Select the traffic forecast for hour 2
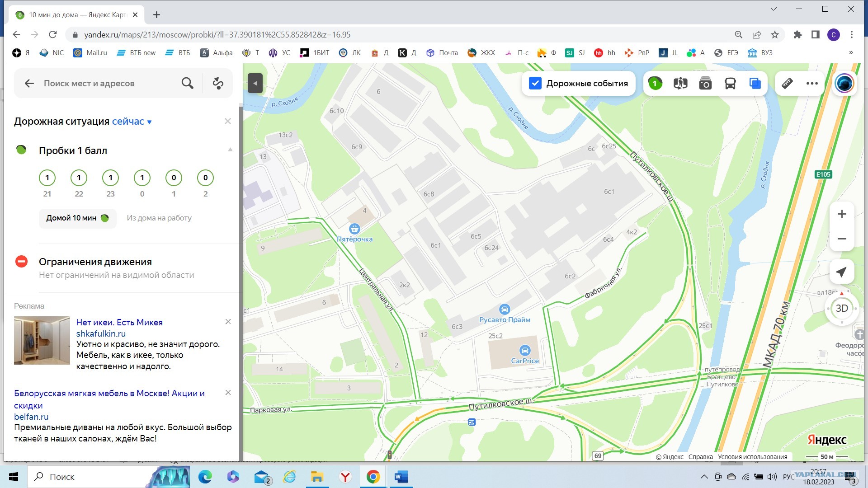The height and width of the screenshot is (488, 868). pos(205,178)
